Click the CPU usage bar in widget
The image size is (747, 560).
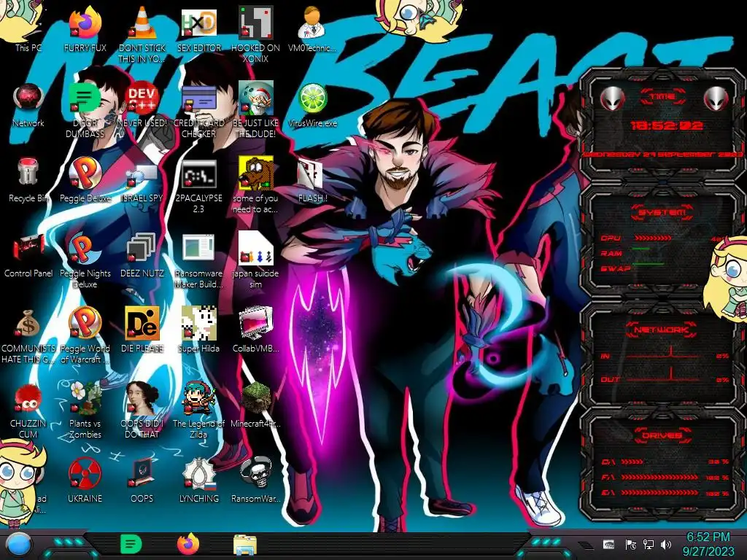point(653,238)
